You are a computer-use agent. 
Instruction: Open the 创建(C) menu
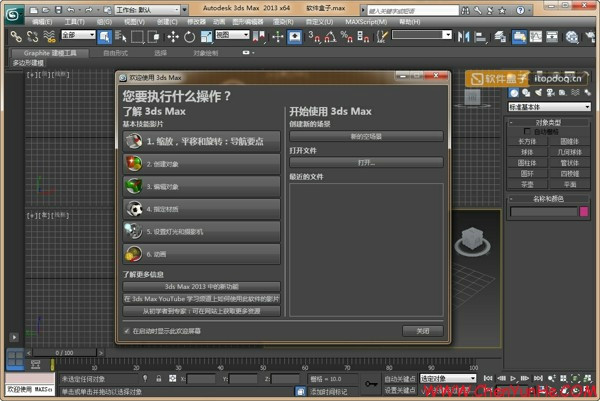(167, 22)
